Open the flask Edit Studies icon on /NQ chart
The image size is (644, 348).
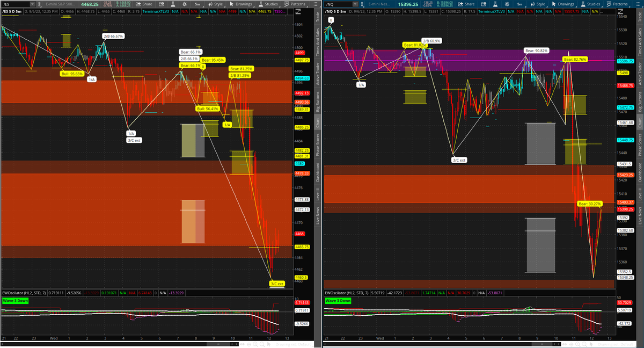(495, 4)
